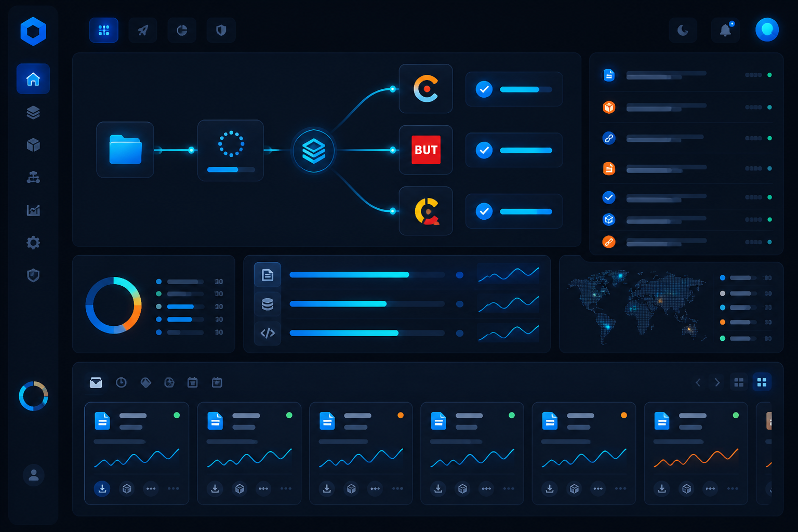Screen dimensions: 798x532
Task: Select the pie chart top tab
Action: 182,30
